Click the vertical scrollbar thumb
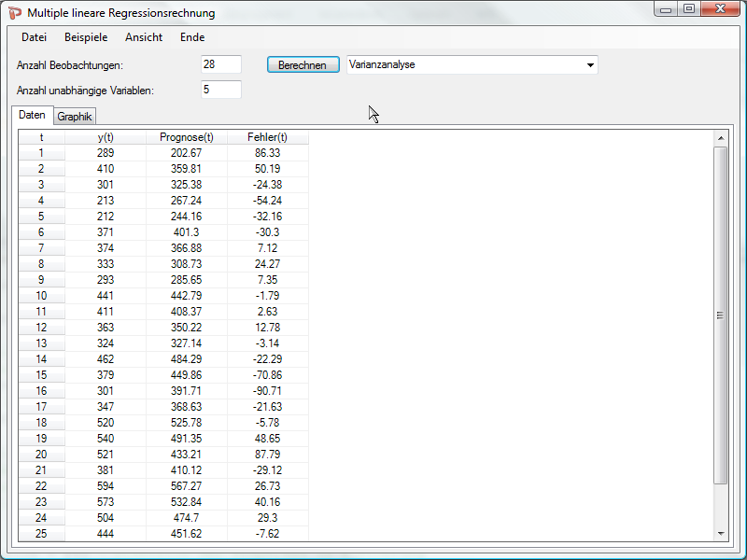The image size is (747, 560). coord(720,315)
